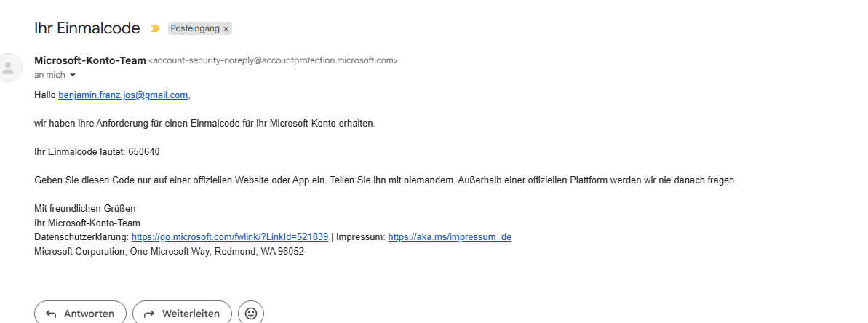Click the subject heading 'Ihr Einmalcode'
Image resolution: width=868 pixels, height=323 pixels.
pos(87,28)
